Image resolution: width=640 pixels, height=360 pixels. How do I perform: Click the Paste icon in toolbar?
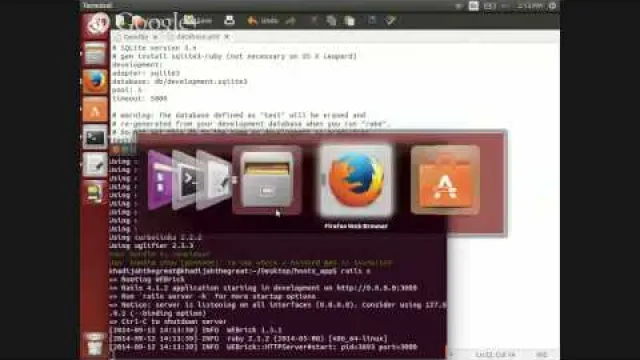(350, 20)
